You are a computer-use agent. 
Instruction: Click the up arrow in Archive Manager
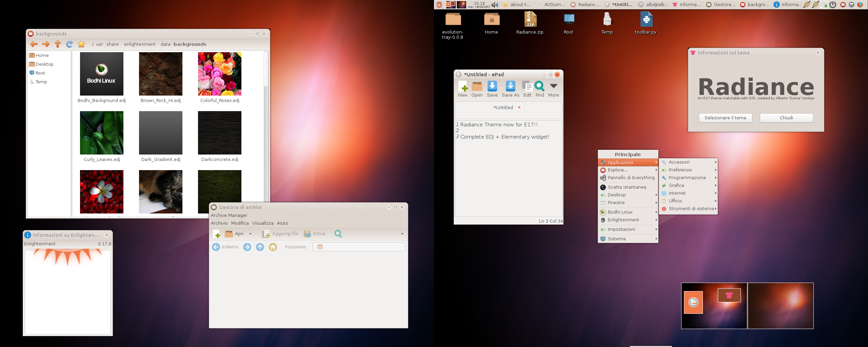tap(260, 247)
